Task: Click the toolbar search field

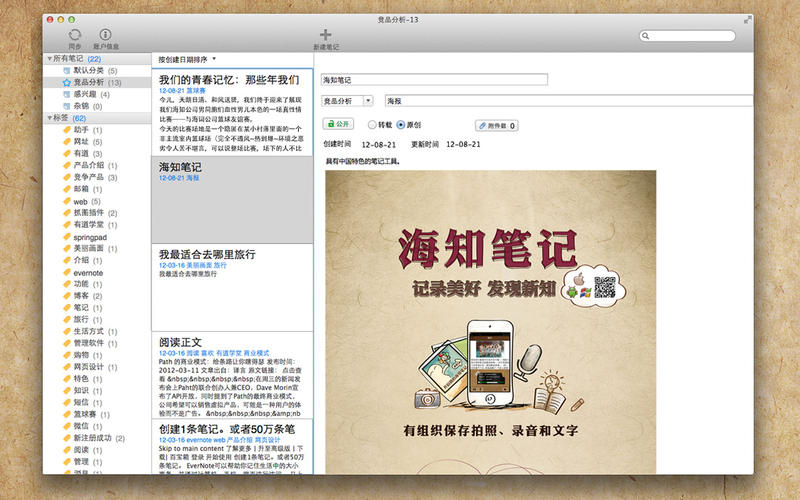Action: pos(687,36)
